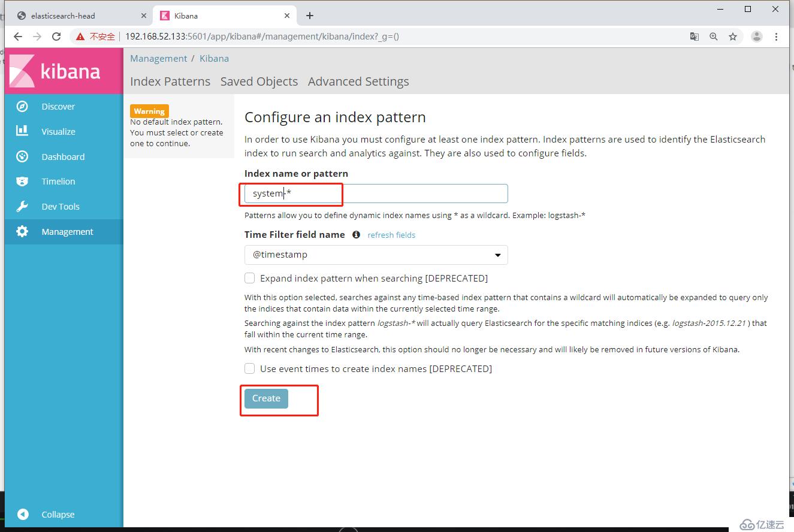Image resolution: width=794 pixels, height=532 pixels.
Task: Enable Use event times to create index names
Action: click(249, 368)
